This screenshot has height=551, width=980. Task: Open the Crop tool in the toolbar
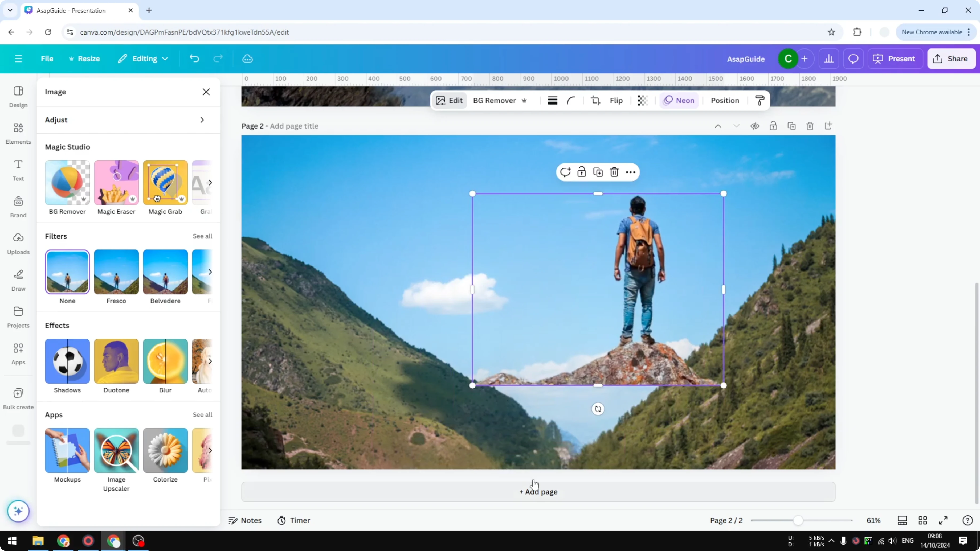point(596,100)
